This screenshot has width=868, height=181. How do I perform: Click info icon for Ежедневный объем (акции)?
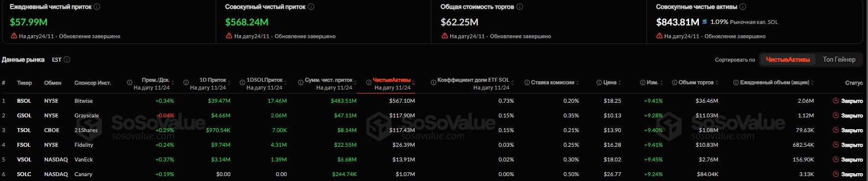tap(736, 82)
